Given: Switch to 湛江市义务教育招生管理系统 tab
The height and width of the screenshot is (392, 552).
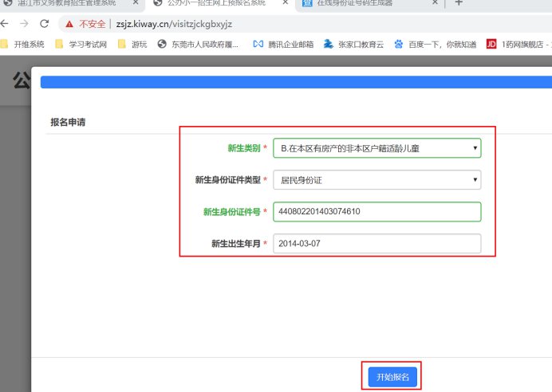Looking at the screenshot, I should click(x=65, y=3).
